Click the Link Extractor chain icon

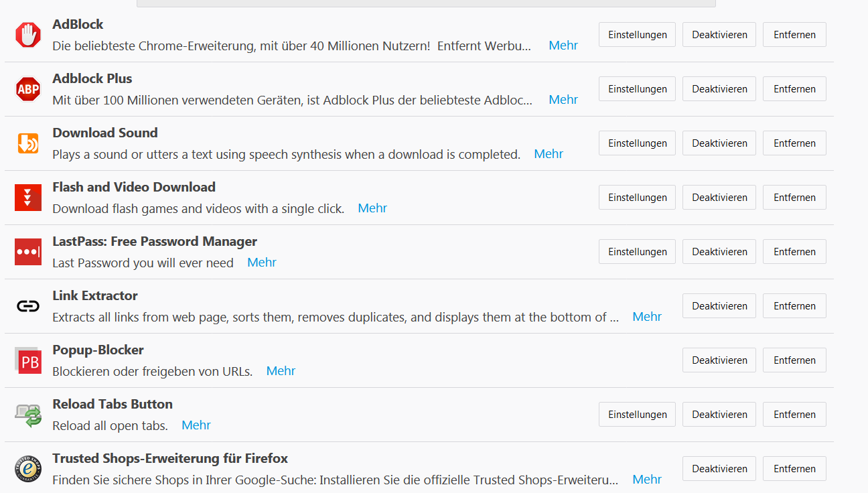(x=28, y=306)
